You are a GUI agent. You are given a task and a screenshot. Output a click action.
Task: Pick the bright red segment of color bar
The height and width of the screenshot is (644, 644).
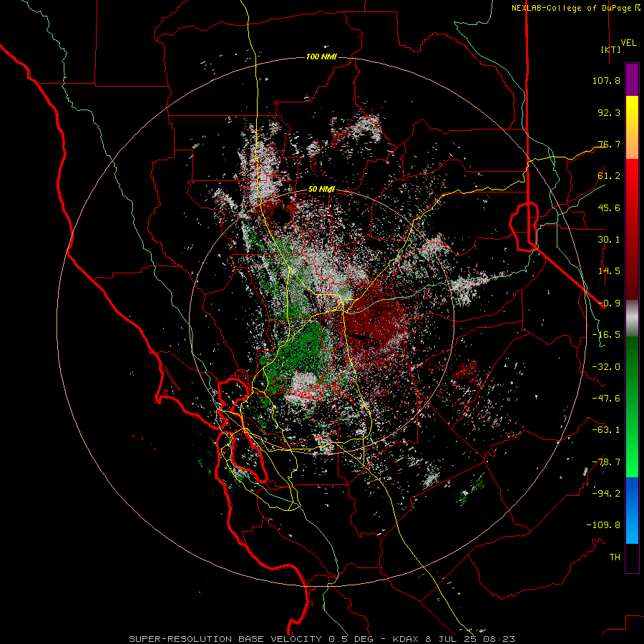tap(632, 172)
